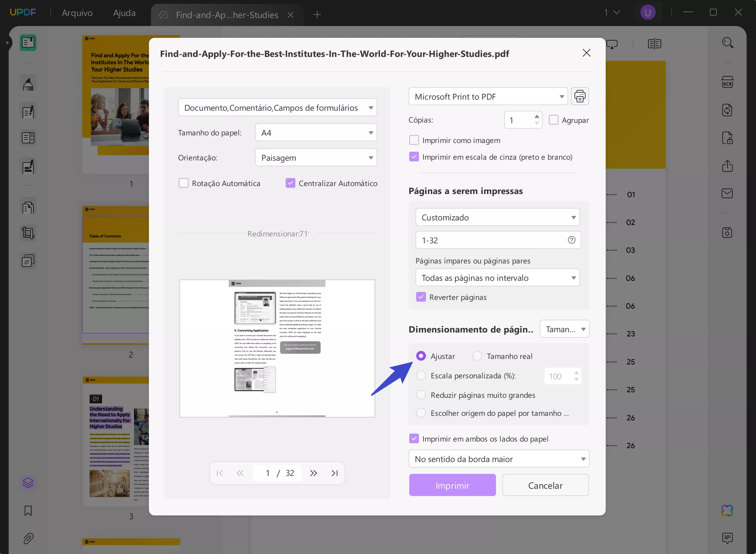Open the share options
756x554 pixels.
[728, 166]
